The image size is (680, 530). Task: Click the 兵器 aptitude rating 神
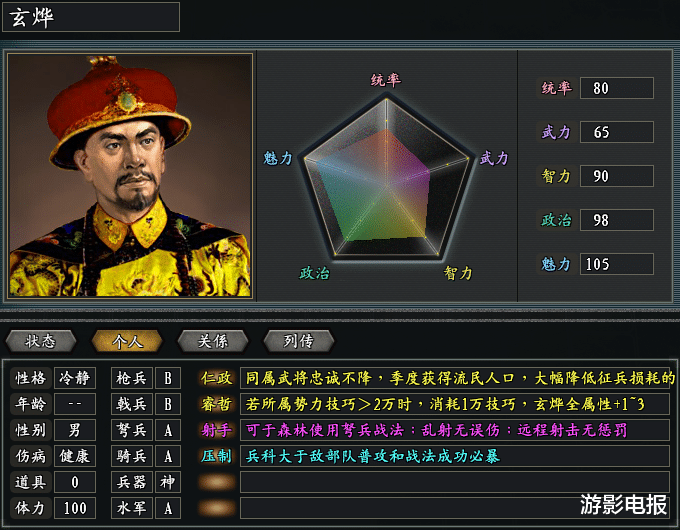pos(168,482)
